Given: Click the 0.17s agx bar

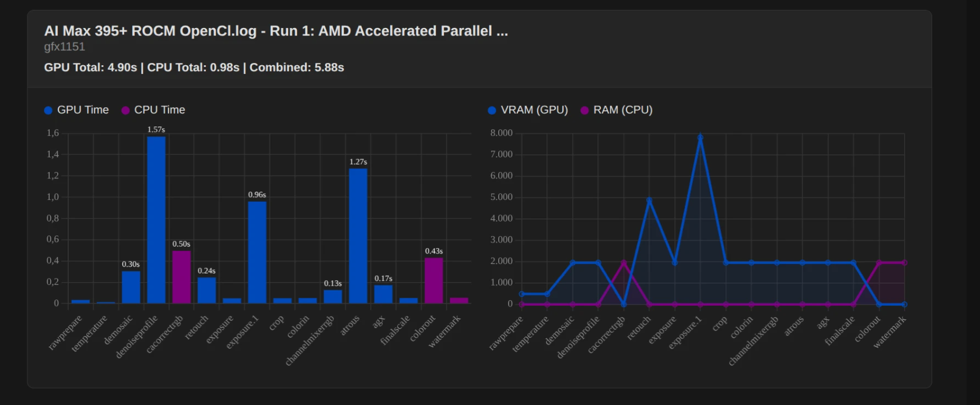Looking at the screenshot, I should pyautogui.click(x=383, y=294).
